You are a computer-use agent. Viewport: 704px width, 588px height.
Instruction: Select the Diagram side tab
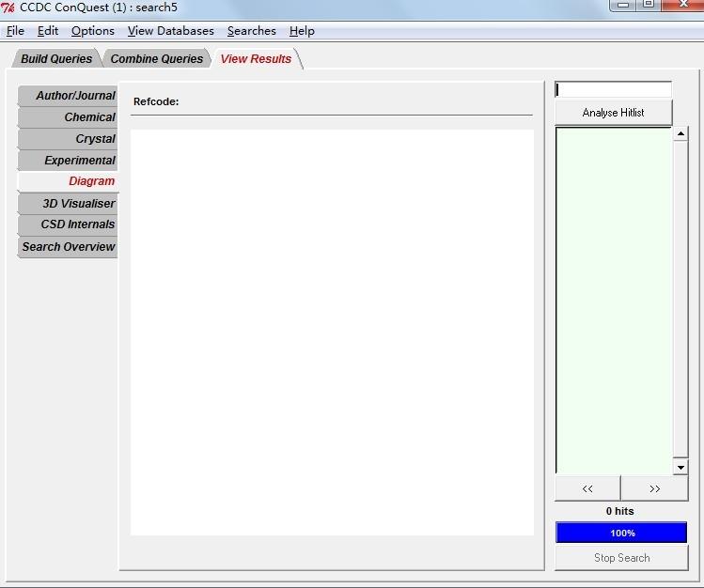click(x=69, y=181)
